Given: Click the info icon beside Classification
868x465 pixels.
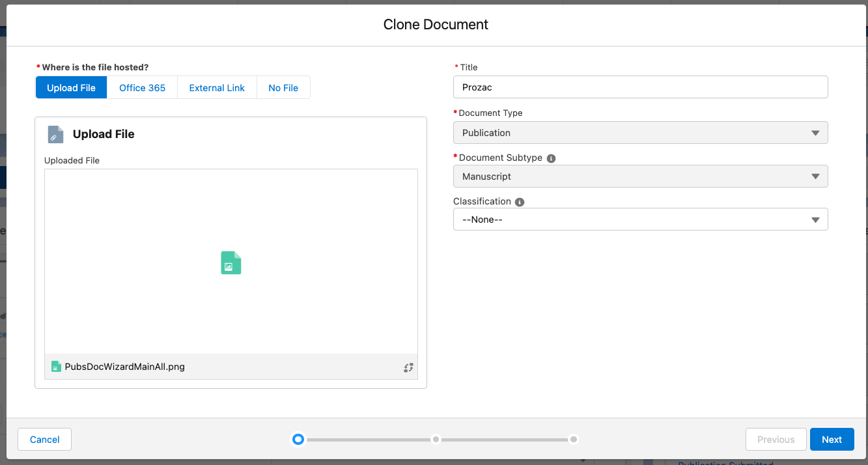Looking at the screenshot, I should coord(519,202).
